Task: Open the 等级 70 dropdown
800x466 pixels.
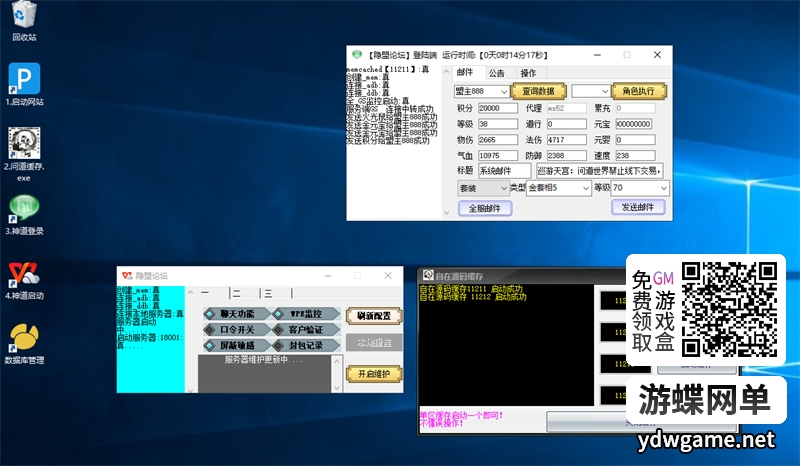Action: pyautogui.click(x=640, y=188)
